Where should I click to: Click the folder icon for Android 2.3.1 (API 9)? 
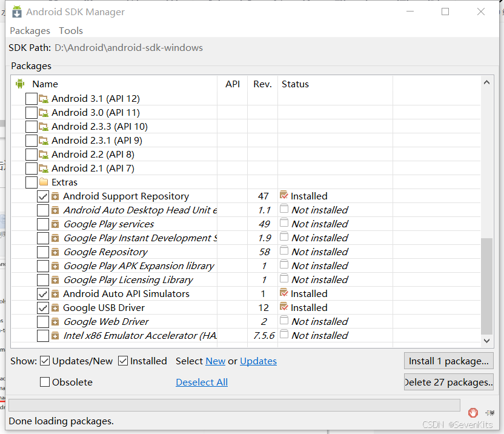tap(44, 140)
